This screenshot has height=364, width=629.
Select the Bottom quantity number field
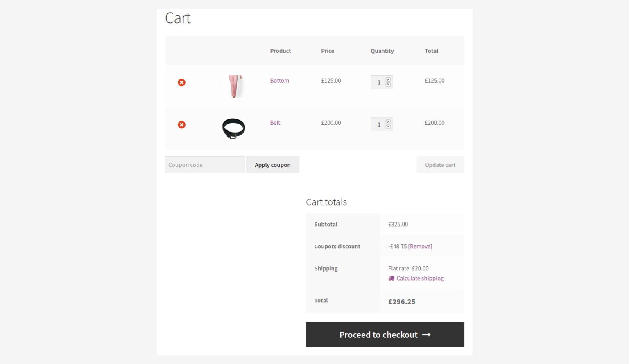tap(379, 82)
